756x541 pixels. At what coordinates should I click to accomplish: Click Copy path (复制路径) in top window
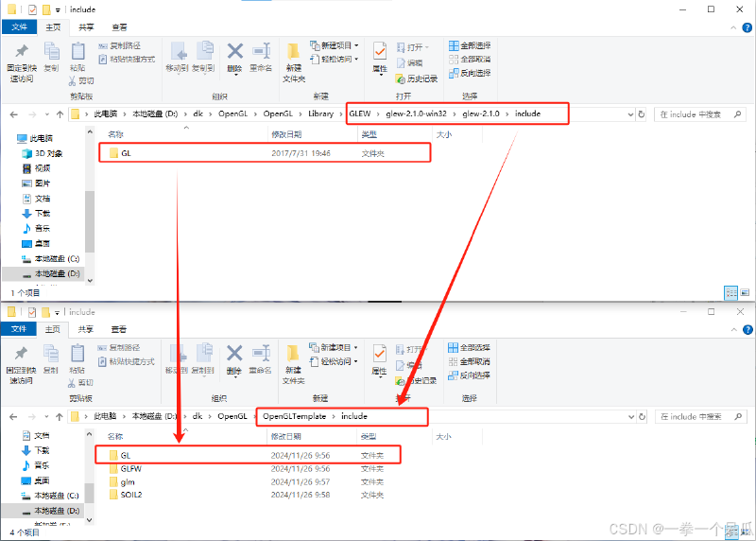(120, 45)
